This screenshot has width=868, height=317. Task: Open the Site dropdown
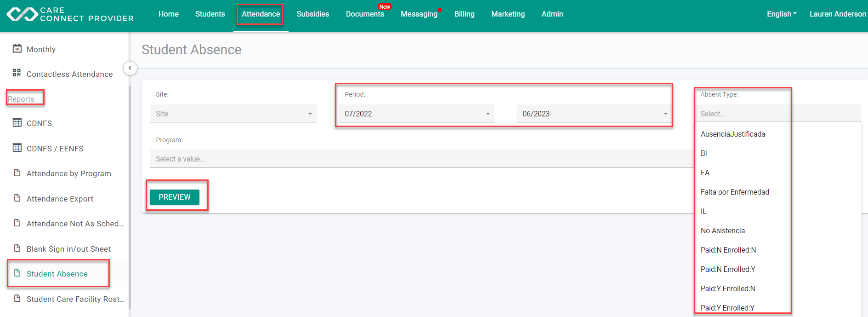[x=233, y=114]
